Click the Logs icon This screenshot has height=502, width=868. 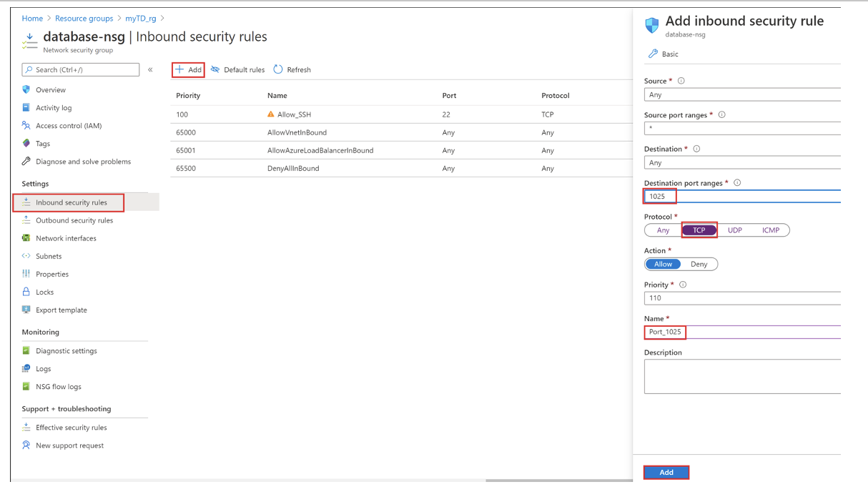pyautogui.click(x=26, y=368)
